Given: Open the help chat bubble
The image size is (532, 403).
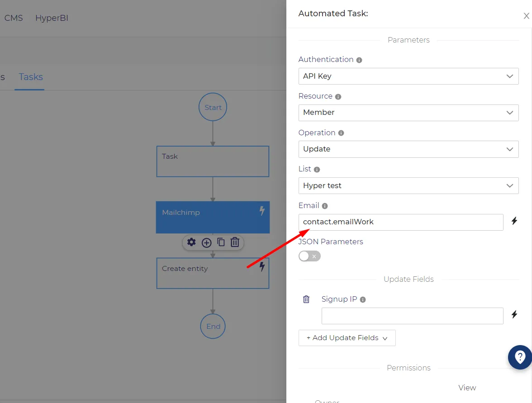Looking at the screenshot, I should (x=520, y=357).
